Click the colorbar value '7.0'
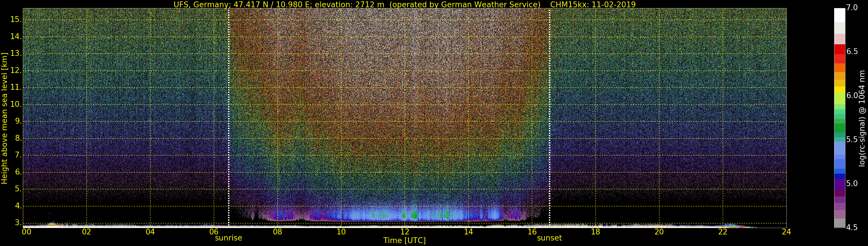Viewport: 868px width, 246px height. coord(852,8)
